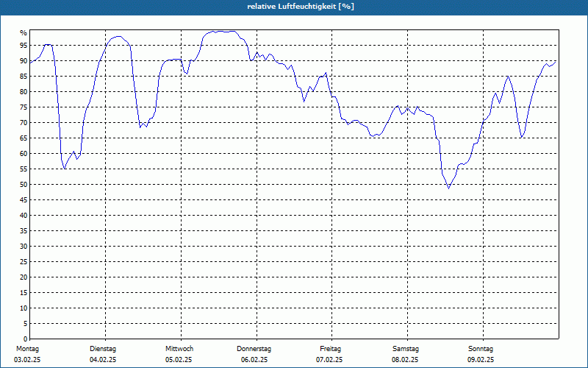Select the y-axis value label 55
This screenshot has width=588, height=368.
[24, 169]
